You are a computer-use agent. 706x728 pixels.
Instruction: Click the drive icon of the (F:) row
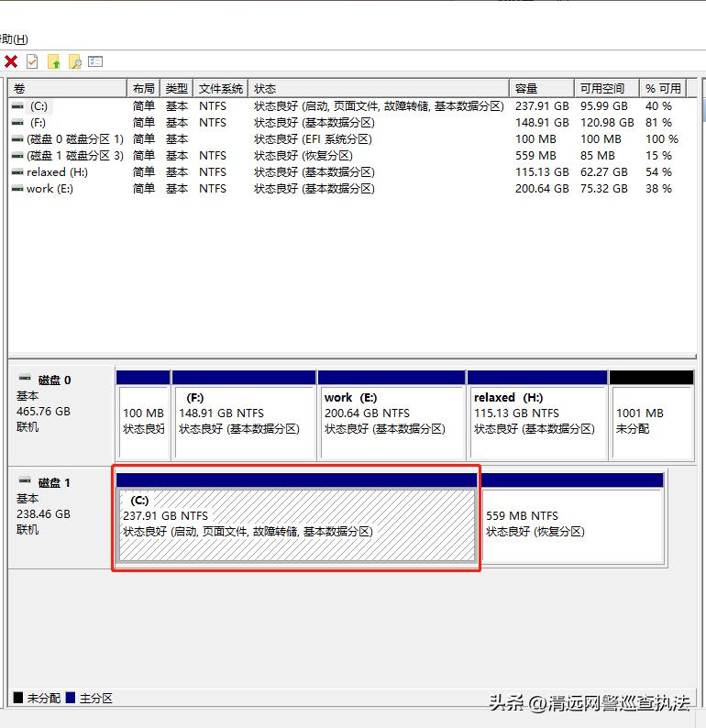(x=17, y=123)
